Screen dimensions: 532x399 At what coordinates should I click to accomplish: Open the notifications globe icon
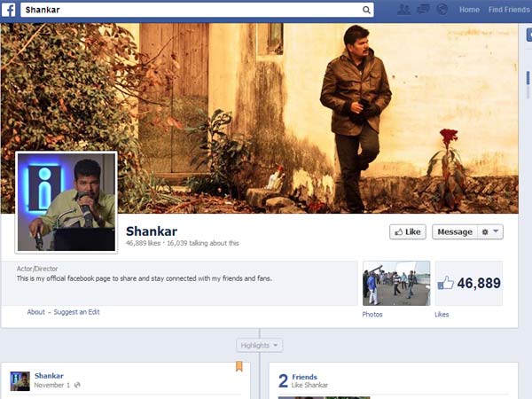click(441, 10)
